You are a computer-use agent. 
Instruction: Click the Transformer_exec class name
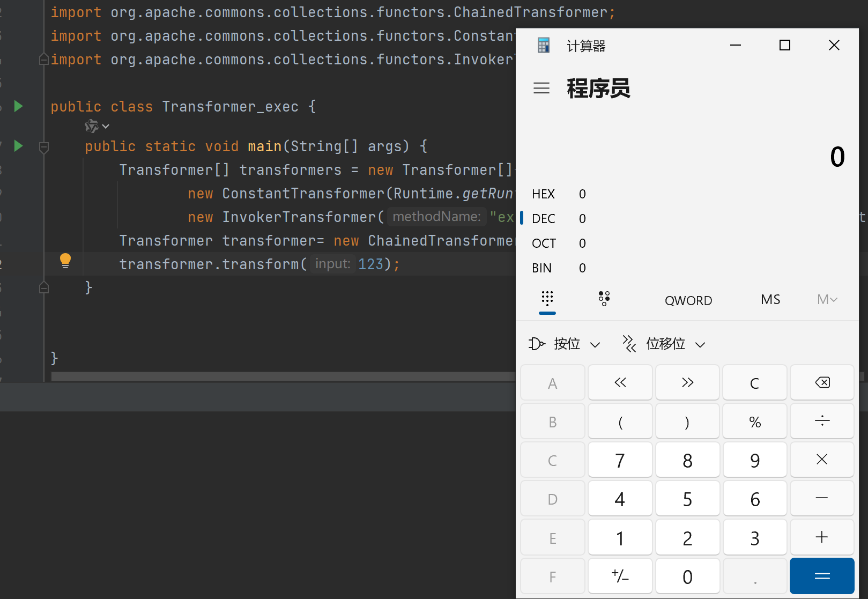(x=231, y=107)
